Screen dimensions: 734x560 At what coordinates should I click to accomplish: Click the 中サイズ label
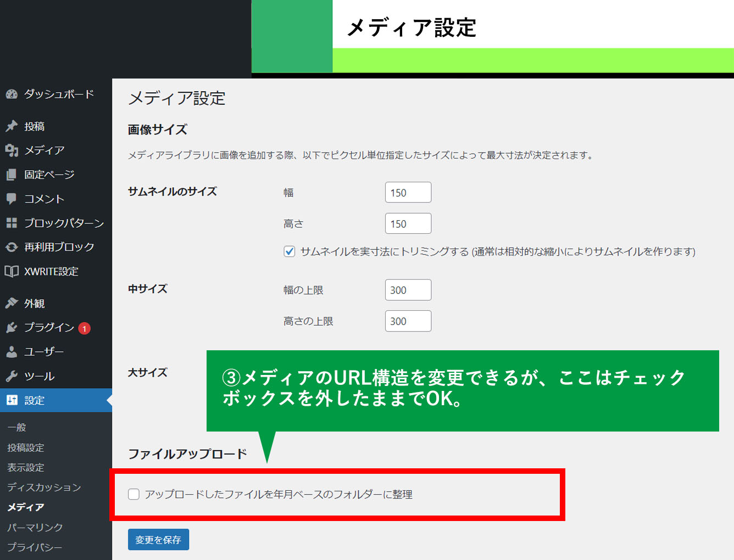148,289
